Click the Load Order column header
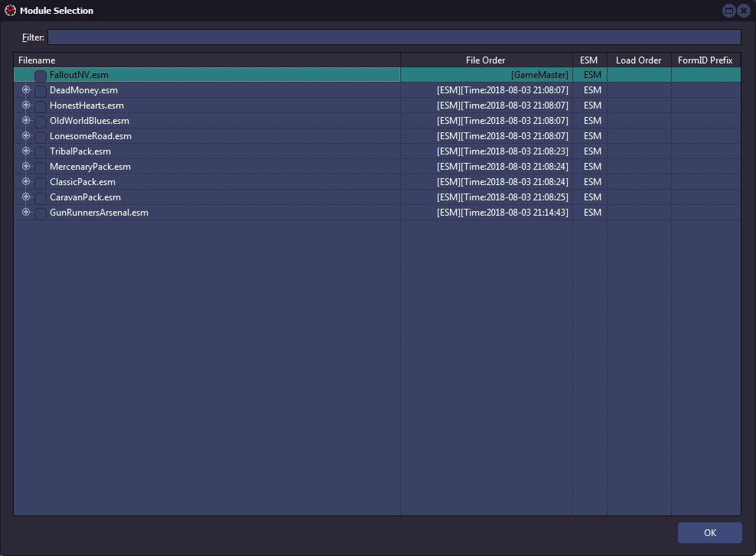 639,60
